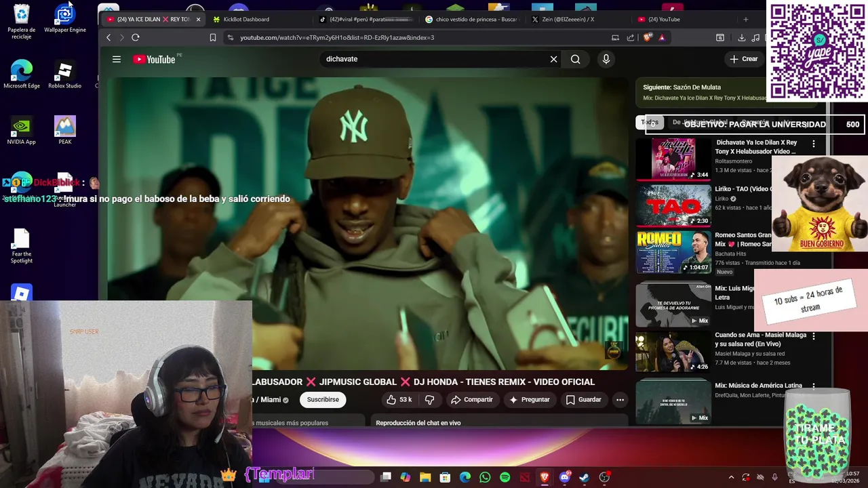Click Reproducción del chat en vivo

[418, 423]
